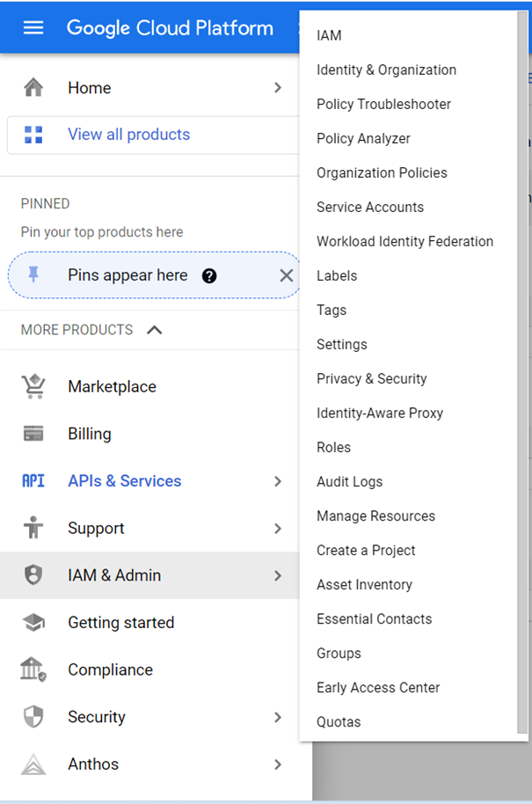Click the Security shield icon

pos(33,717)
